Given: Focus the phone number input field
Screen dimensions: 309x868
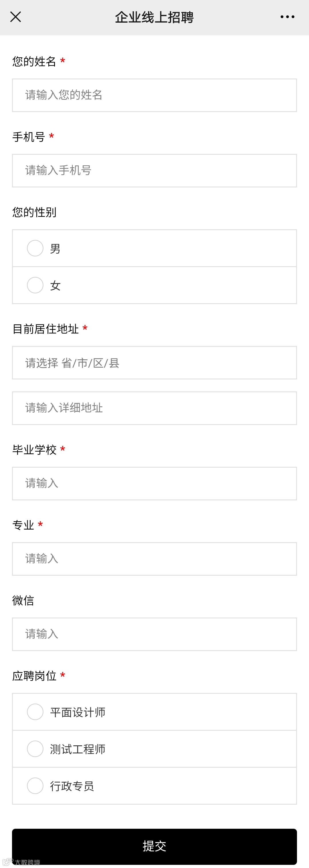Looking at the screenshot, I should [154, 171].
